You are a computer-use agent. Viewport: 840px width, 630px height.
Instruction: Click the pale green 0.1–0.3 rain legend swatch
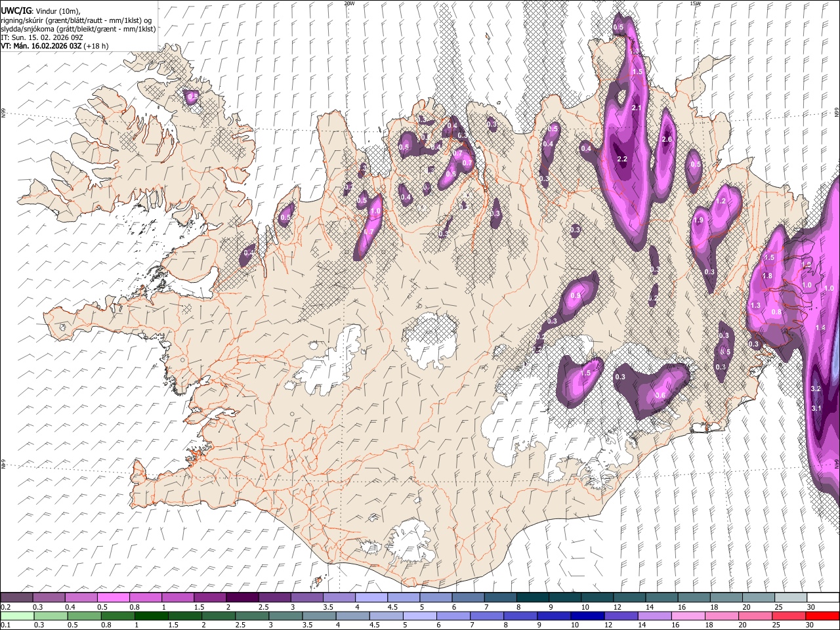pos(16,616)
